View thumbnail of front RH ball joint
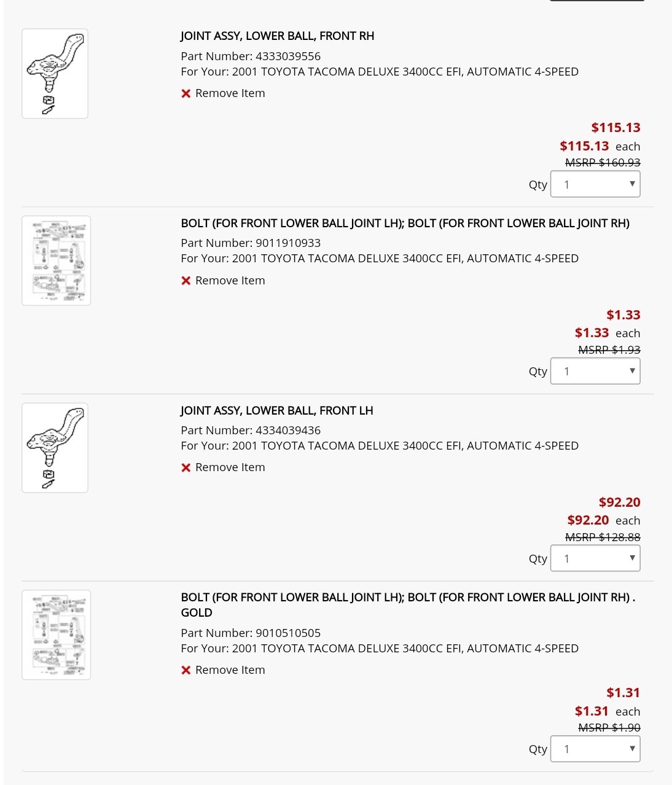 55,74
